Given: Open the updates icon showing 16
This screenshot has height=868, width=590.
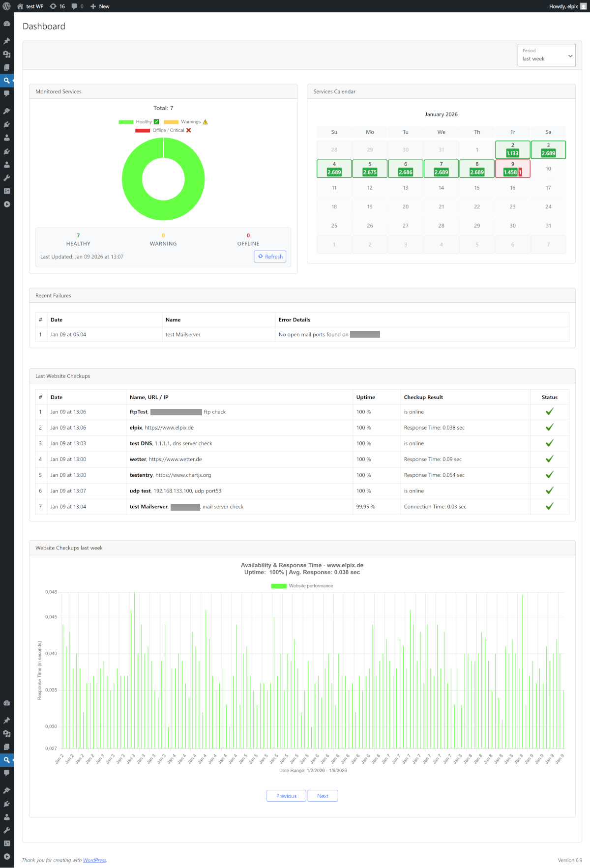Looking at the screenshot, I should click(53, 6).
